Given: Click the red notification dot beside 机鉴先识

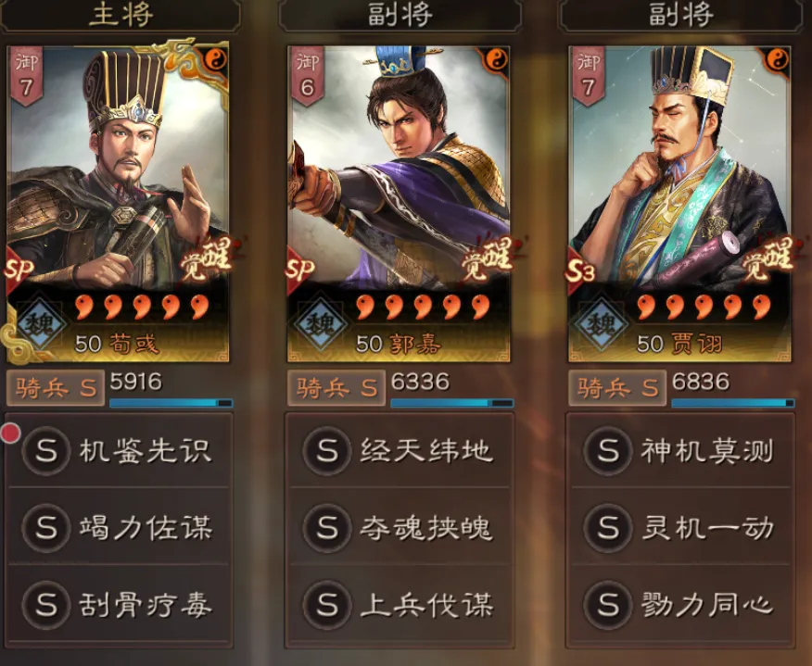Looking at the screenshot, I should (10, 433).
